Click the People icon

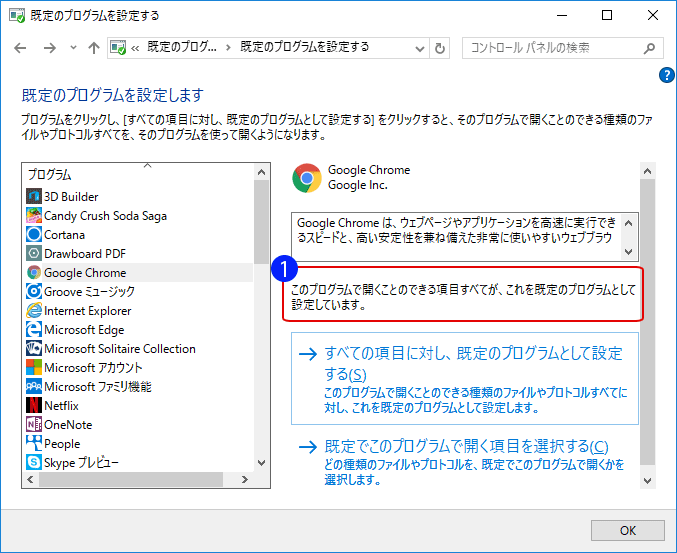(34, 443)
